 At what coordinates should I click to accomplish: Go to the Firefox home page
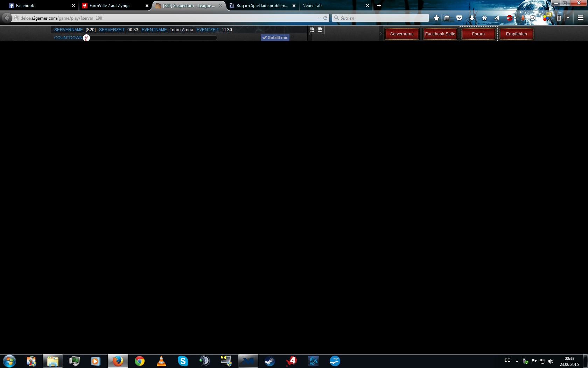[484, 18]
